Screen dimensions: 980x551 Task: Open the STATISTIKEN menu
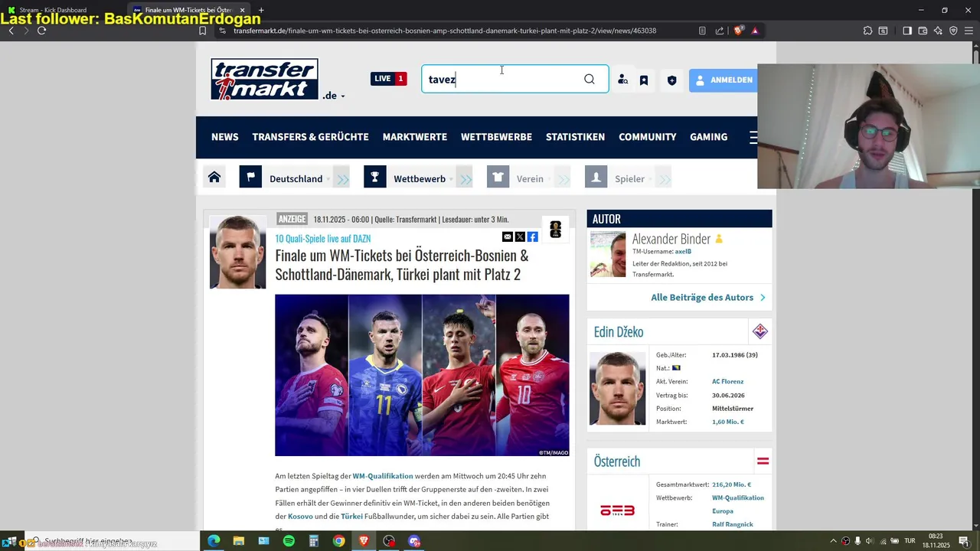point(575,137)
